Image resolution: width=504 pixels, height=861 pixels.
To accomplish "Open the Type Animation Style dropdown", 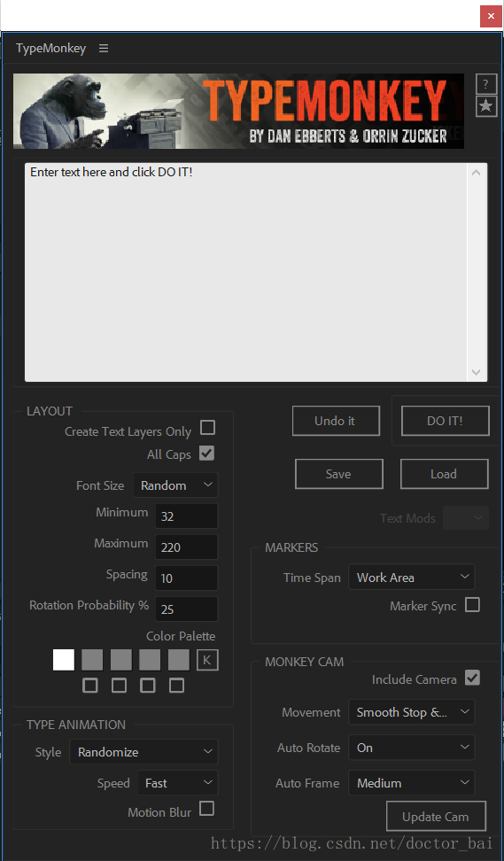I will pyautogui.click(x=143, y=752).
